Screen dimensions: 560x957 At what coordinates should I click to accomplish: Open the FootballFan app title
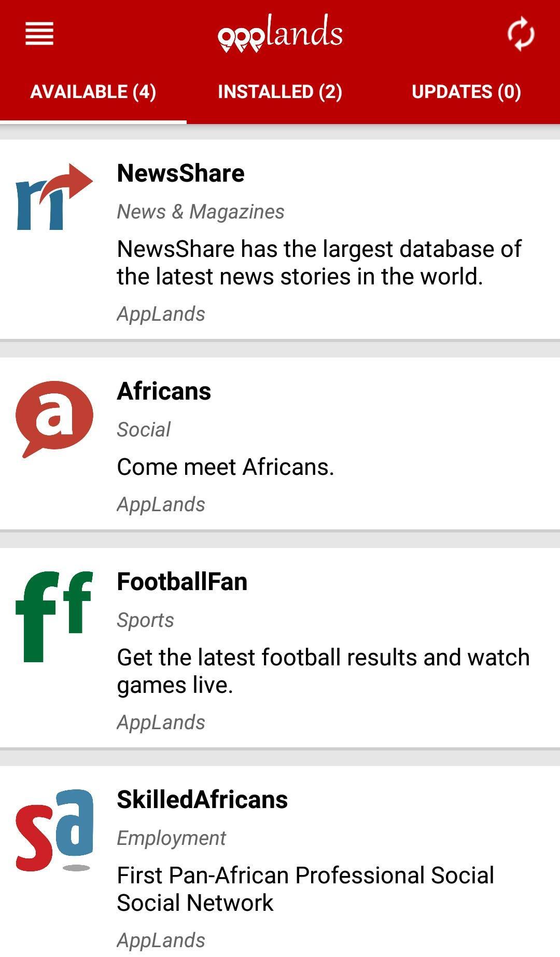[x=182, y=582]
